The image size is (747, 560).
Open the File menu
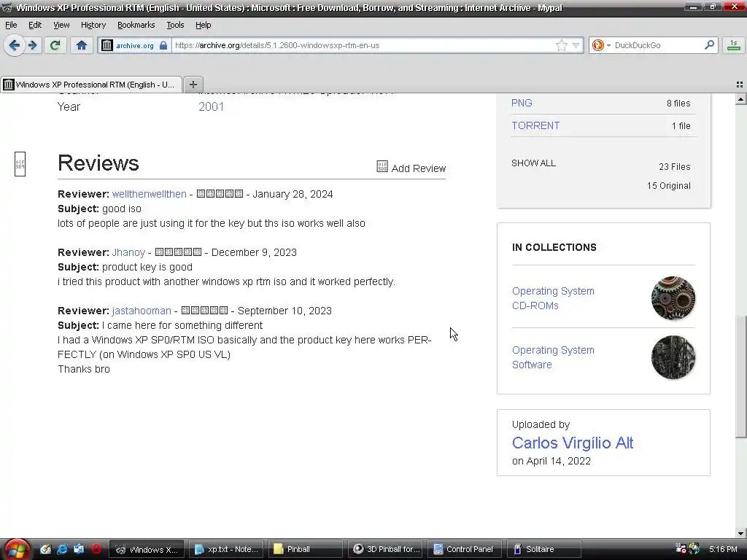(11, 25)
